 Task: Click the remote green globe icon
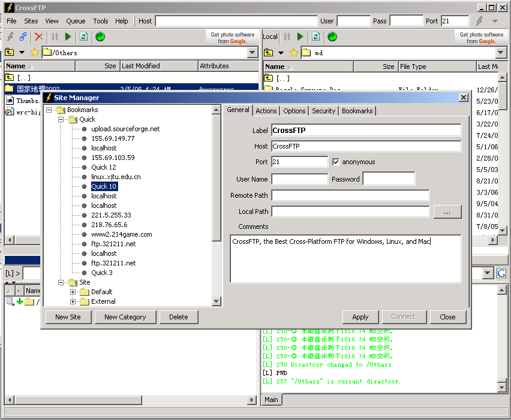click(x=100, y=37)
